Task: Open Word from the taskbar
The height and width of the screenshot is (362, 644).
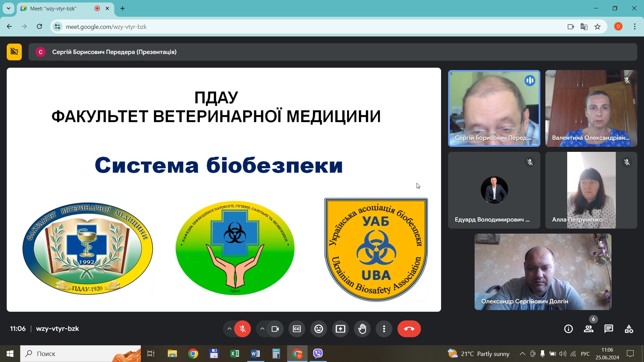Action: [255, 354]
